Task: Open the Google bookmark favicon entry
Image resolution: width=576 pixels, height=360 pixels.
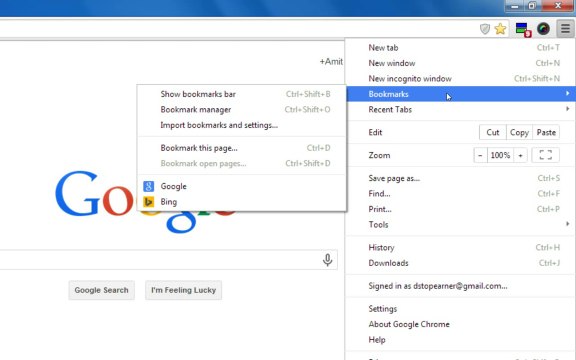Action: (x=148, y=186)
